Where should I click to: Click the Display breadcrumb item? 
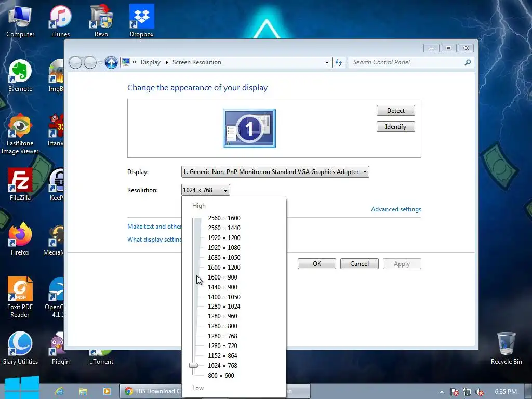coord(151,62)
